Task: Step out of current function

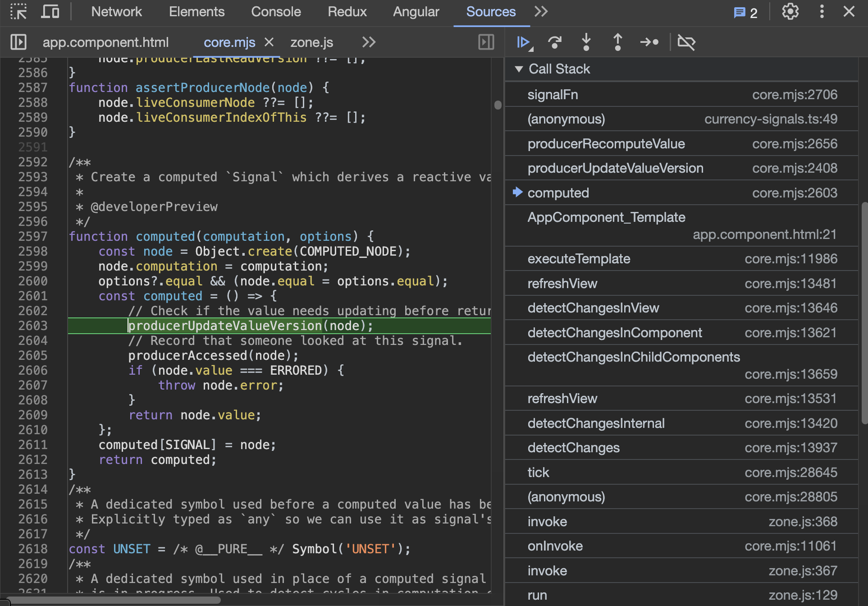Action: click(x=618, y=42)
